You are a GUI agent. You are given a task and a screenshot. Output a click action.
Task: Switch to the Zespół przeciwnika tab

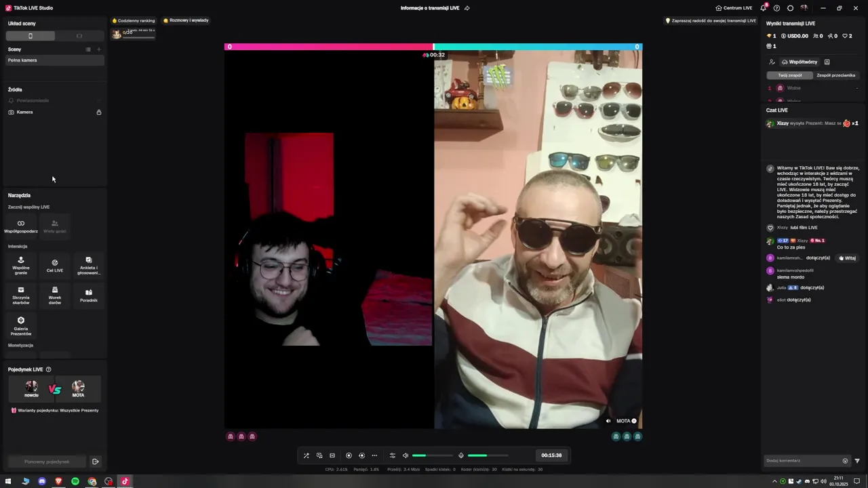[836, 75]
